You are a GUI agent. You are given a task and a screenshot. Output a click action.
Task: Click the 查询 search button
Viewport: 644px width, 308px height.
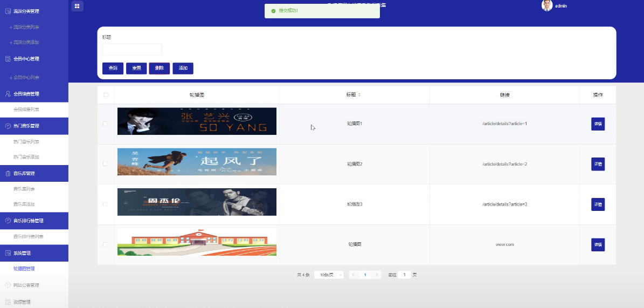tap(113, 69)
